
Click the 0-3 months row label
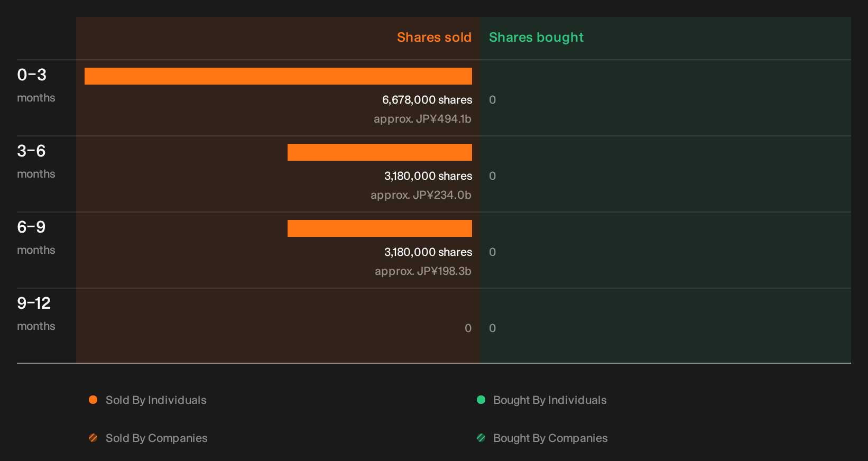[x=36, y=85]
